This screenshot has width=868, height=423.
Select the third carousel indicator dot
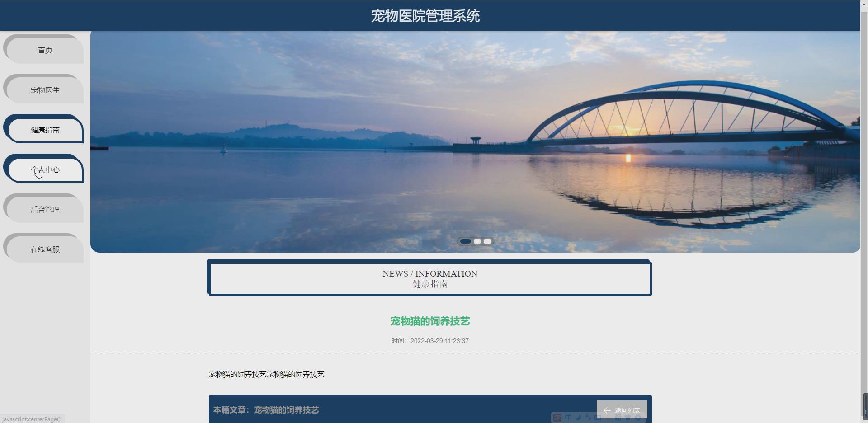point(487,241)
